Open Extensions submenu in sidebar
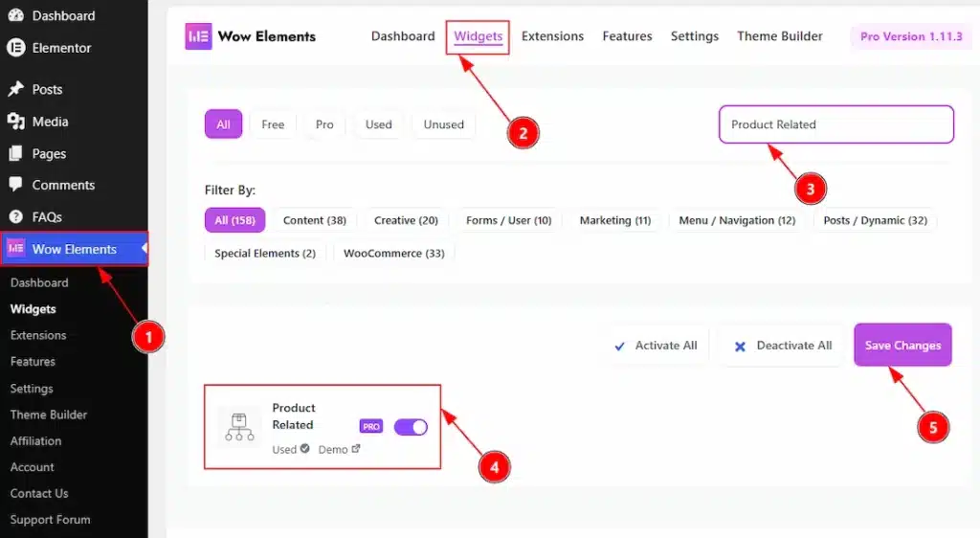The width and height of the screenshot is (980, 538). coord(38,335)
